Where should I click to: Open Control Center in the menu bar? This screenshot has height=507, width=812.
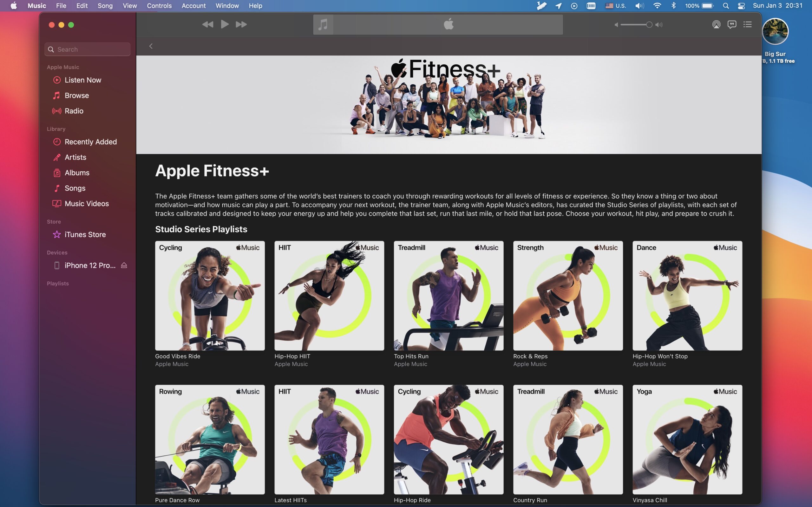point(741,6)
